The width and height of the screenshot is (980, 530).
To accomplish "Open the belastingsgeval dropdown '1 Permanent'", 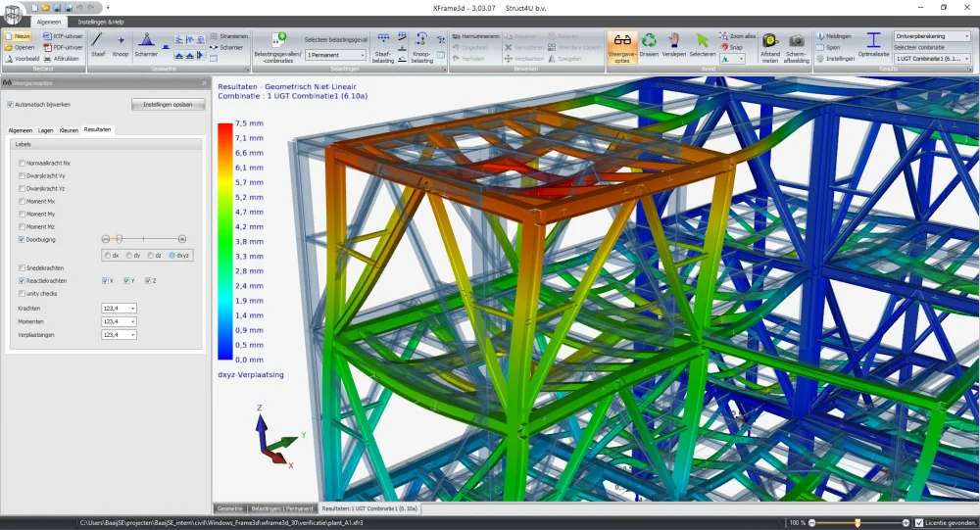I will [x=335, y=55].
